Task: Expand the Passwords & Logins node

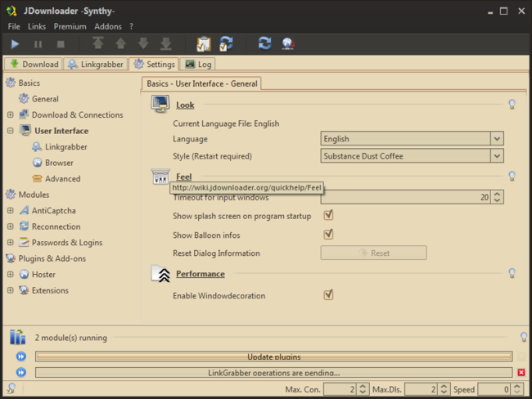Action: pyautogui.click(x=11, y=242)
